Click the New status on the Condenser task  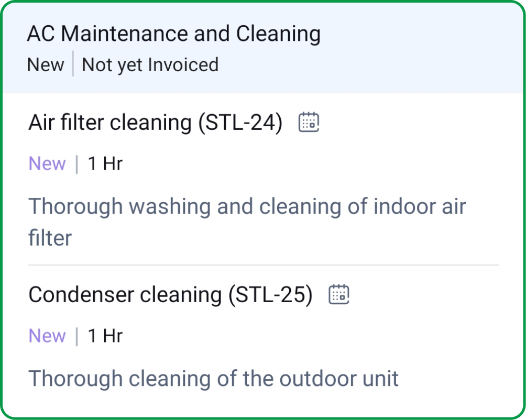pos(47,336)
